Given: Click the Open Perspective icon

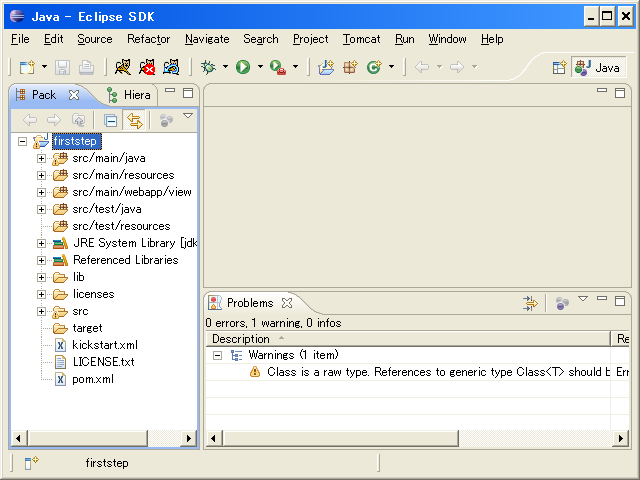Looking at the screenshot, I should 559,67.
